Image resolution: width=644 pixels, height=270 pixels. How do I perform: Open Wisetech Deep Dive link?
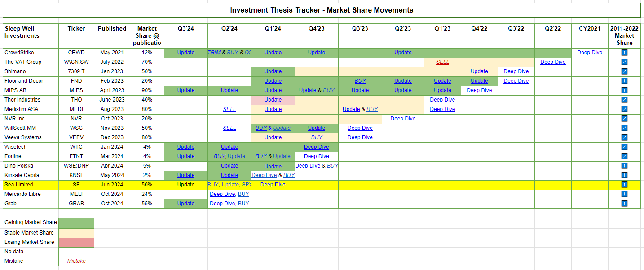317,147
